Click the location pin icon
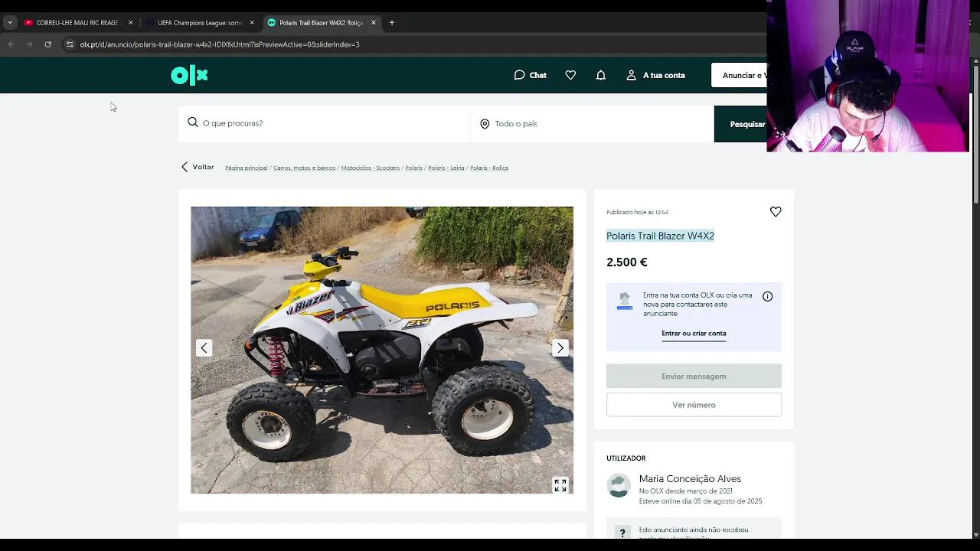The image size is (980, 551). (485, 124)
